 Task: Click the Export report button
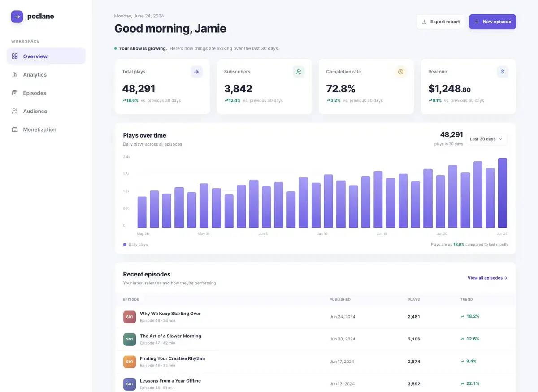point(440,22)
